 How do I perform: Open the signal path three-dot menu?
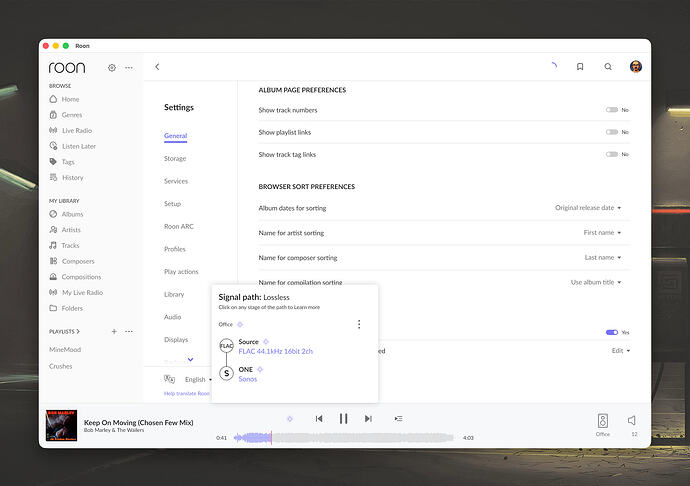tap(359, 324)
